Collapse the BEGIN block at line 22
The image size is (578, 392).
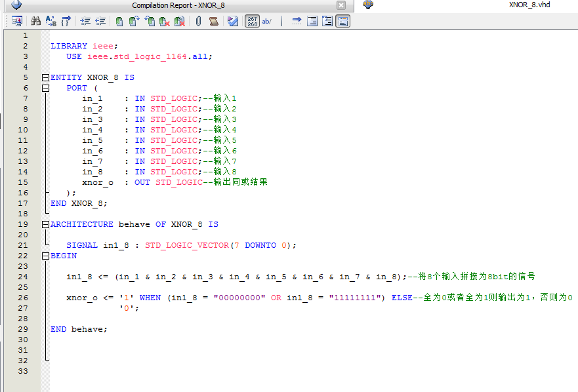(x=44, y=255)
